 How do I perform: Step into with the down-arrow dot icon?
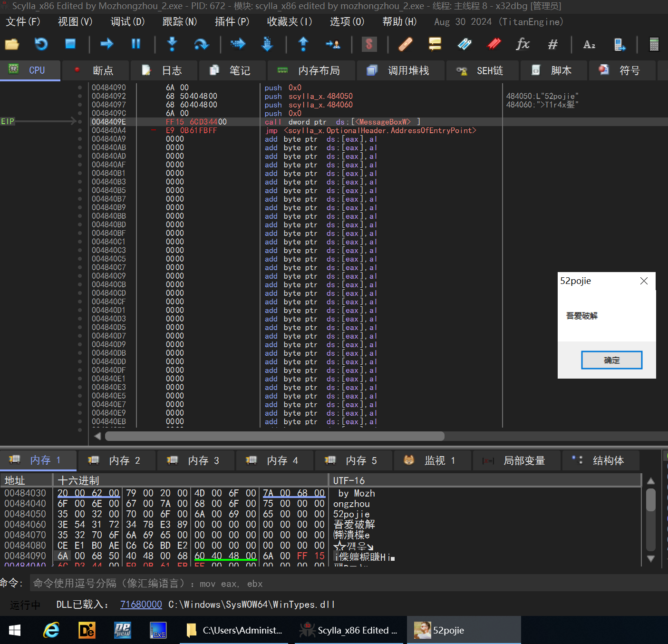pos(172,44)
